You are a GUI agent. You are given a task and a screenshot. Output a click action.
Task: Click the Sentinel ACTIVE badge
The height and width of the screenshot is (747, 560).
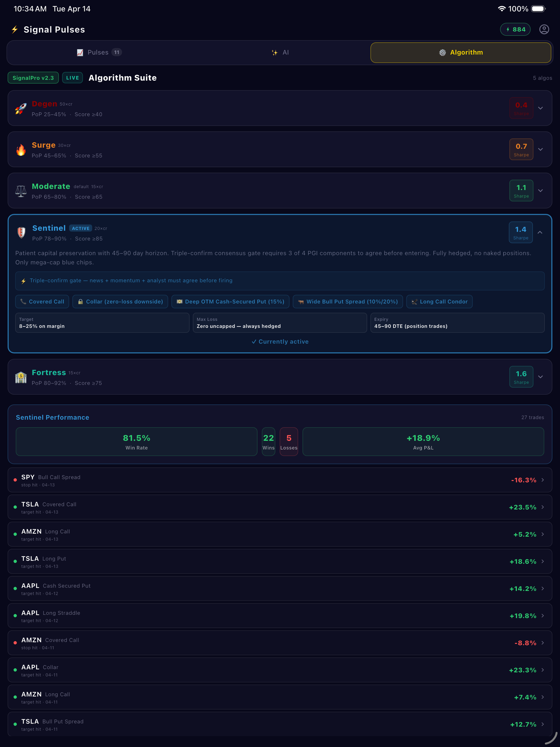point(81,228)
